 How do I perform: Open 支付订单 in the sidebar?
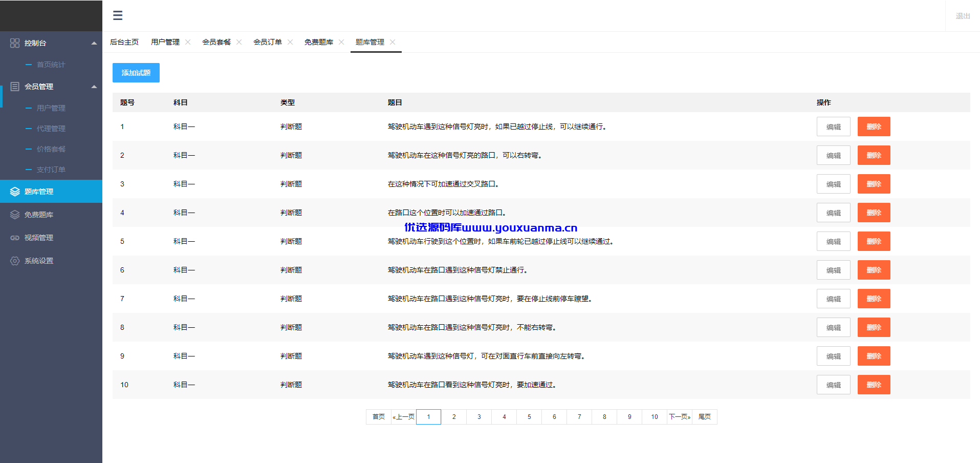point(51,170)
